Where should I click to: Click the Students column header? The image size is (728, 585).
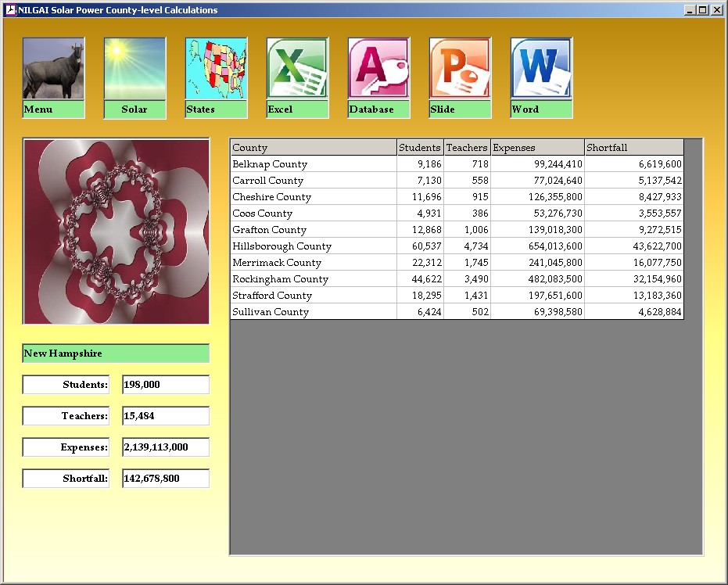coord(420,148)
